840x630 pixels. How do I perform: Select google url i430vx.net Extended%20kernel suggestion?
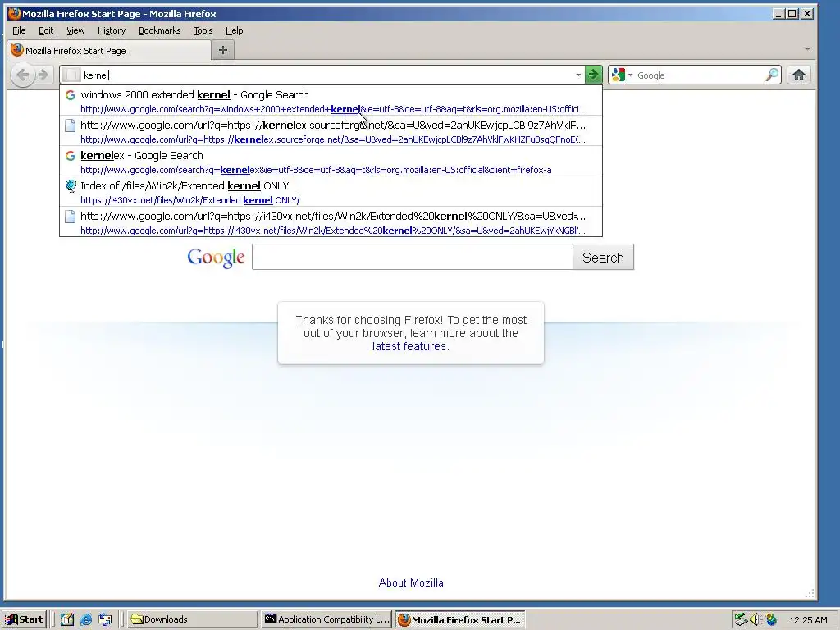[x=331, y=221]
